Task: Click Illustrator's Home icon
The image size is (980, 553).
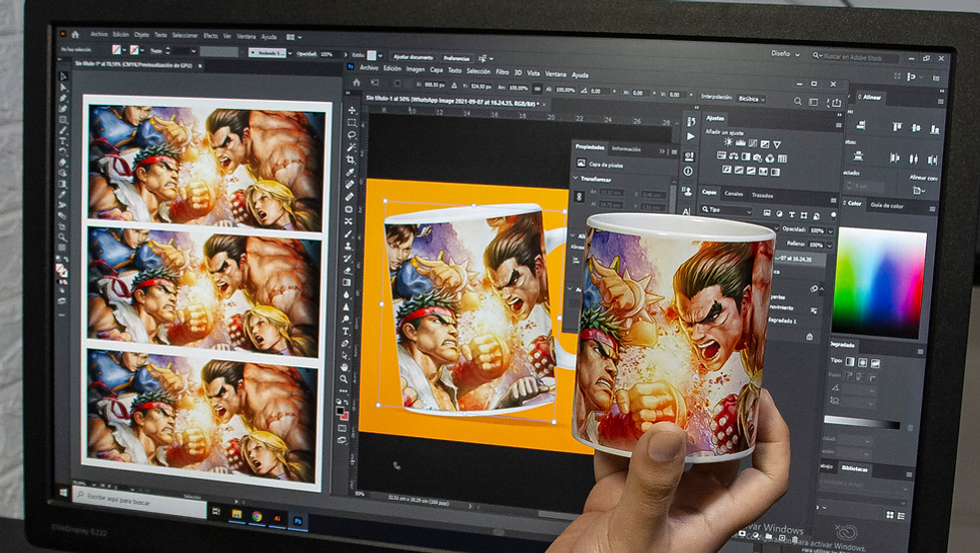Action: pos(76,34)
